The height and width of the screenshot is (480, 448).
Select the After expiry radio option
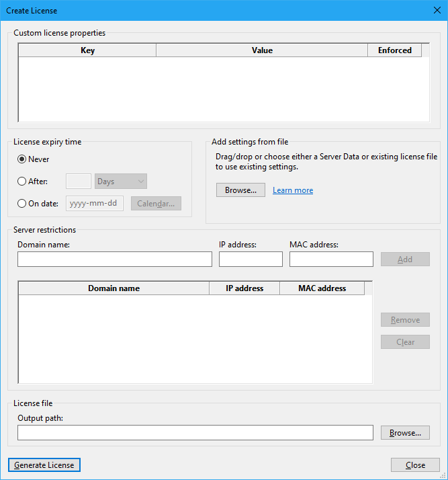click(x=22, y=182)
